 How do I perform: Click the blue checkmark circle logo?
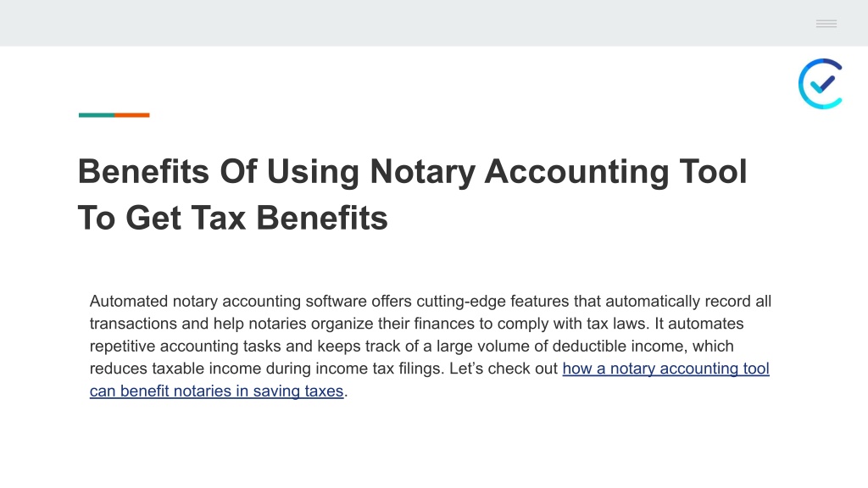(x=821, y=84)
